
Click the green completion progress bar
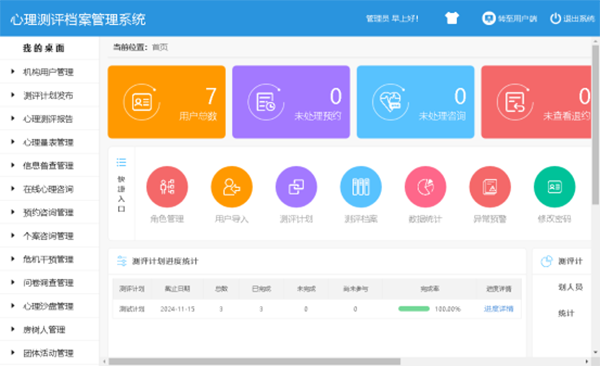[x=414, y=309]
